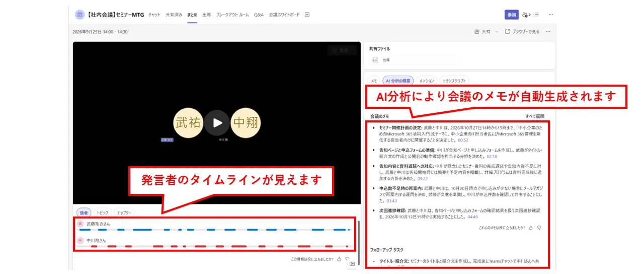The height and width of the screenshot is (274, 644).
Task: Click the 共有 share icon
Action: coord(477,31)
